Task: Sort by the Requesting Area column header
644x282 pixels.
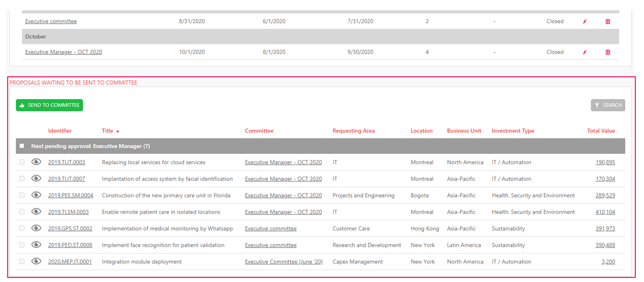Action: tap(354, 131)
